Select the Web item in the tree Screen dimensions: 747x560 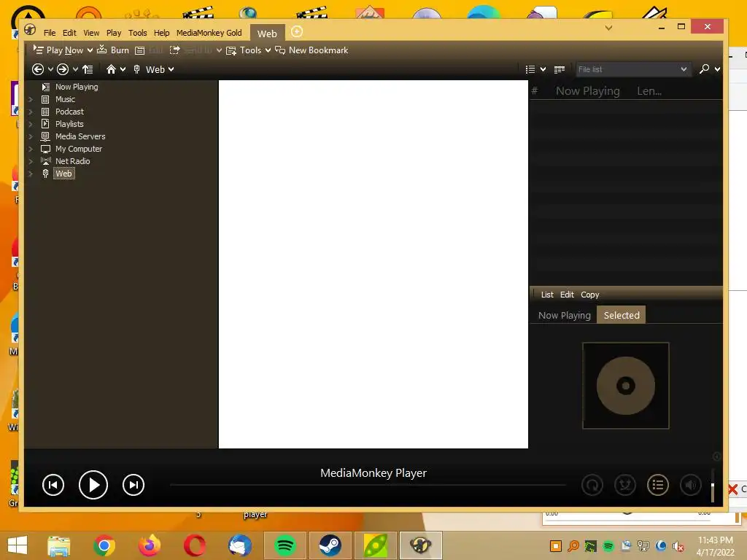63,174
